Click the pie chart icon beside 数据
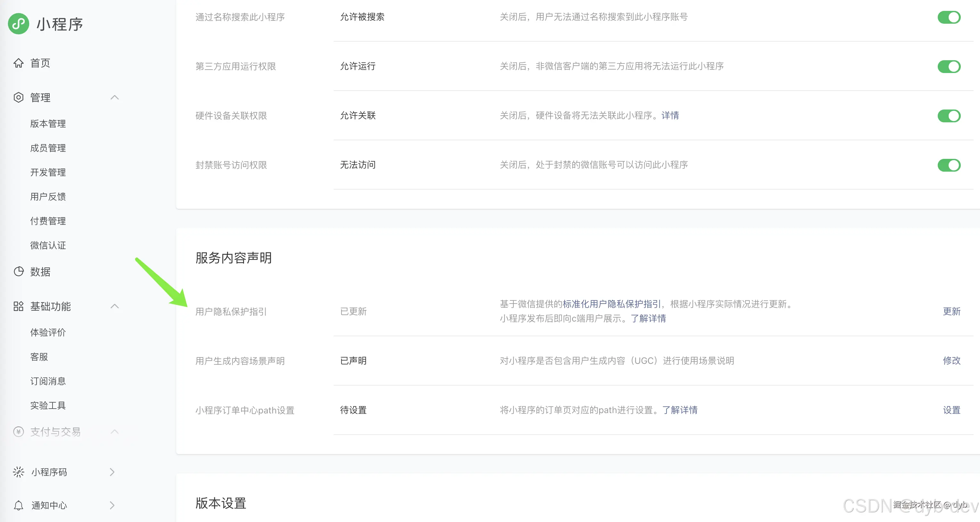 [x=18, y=272]
